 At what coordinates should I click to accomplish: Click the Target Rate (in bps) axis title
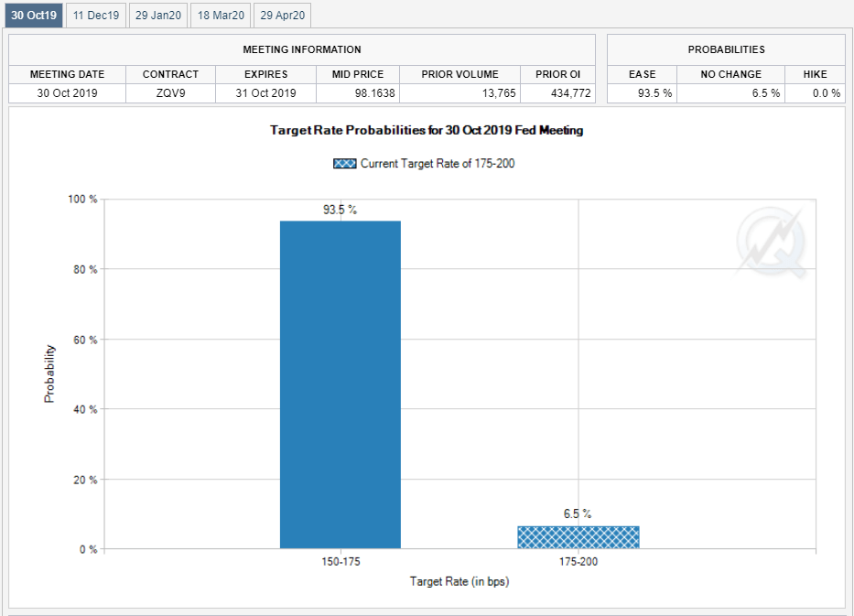(459, 582)
